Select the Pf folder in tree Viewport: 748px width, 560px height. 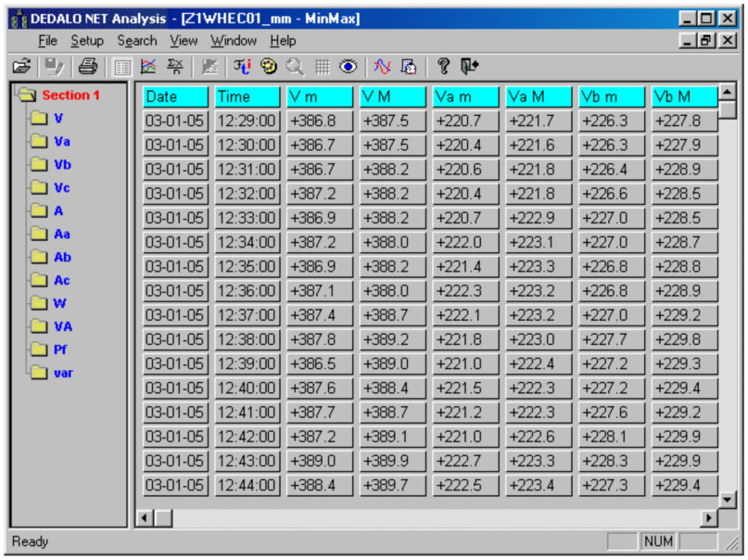tap(60, 350)
